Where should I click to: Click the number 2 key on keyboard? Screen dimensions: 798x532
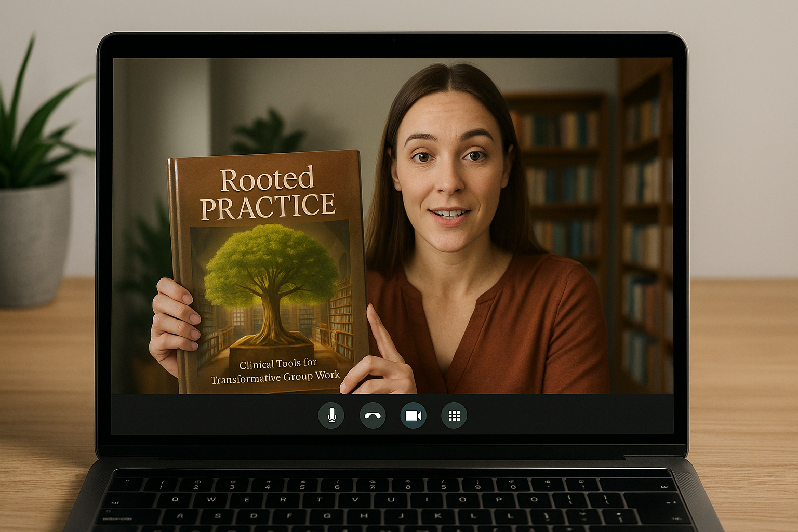click(196, 485)
